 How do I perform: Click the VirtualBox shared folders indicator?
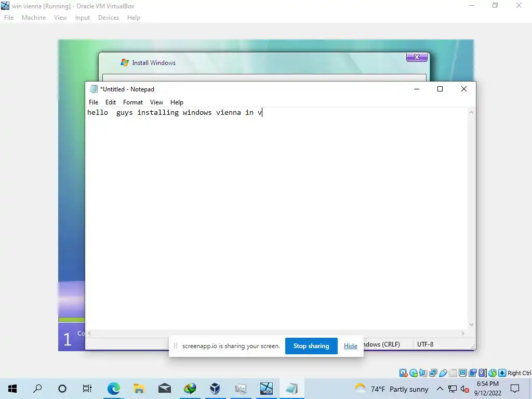453,373
